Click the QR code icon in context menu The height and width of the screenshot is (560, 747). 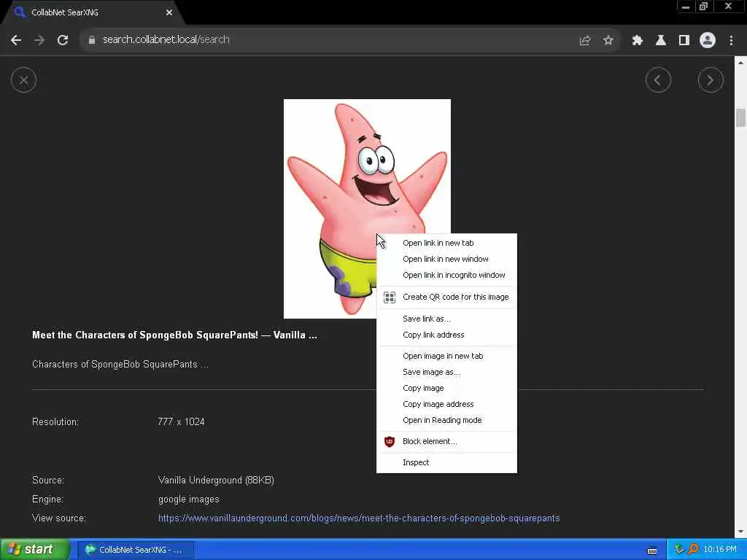click(390, 297)
